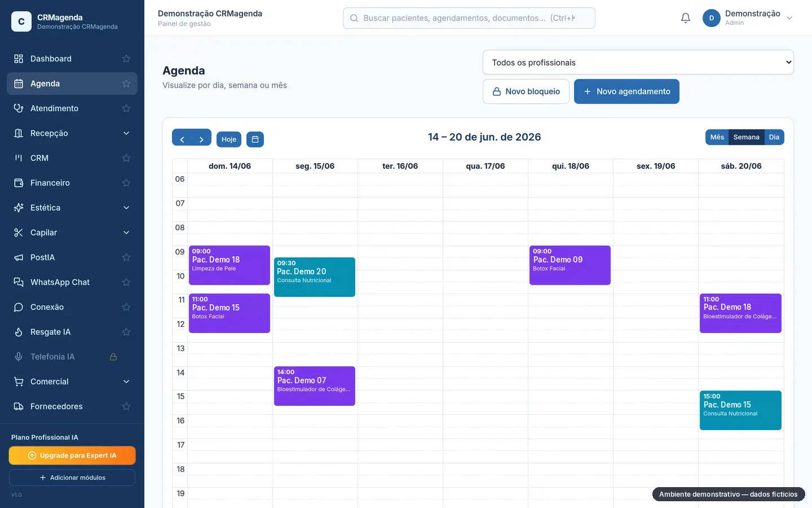Image resolution: width=812 pixels, height=508 pixels.
Task: Click Adicionar módulos button
Action: pyautogui.click(x=72, y=478)
